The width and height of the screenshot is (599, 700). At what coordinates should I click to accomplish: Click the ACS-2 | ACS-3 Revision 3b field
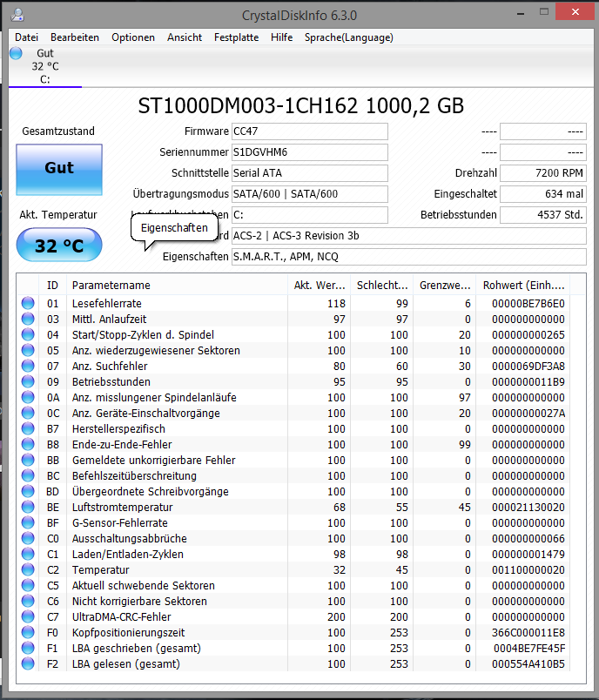tap(409, 236)
